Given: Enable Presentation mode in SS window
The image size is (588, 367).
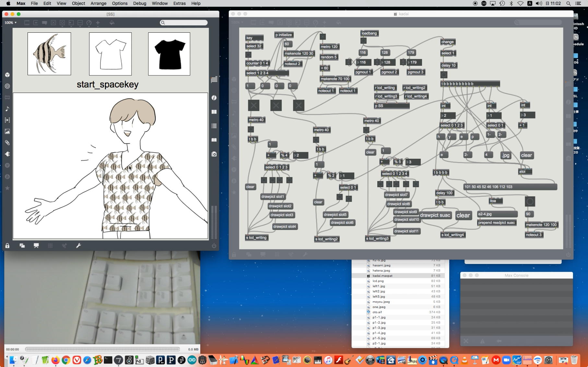Looking at the screenshot, I should (x=36, y=246).
